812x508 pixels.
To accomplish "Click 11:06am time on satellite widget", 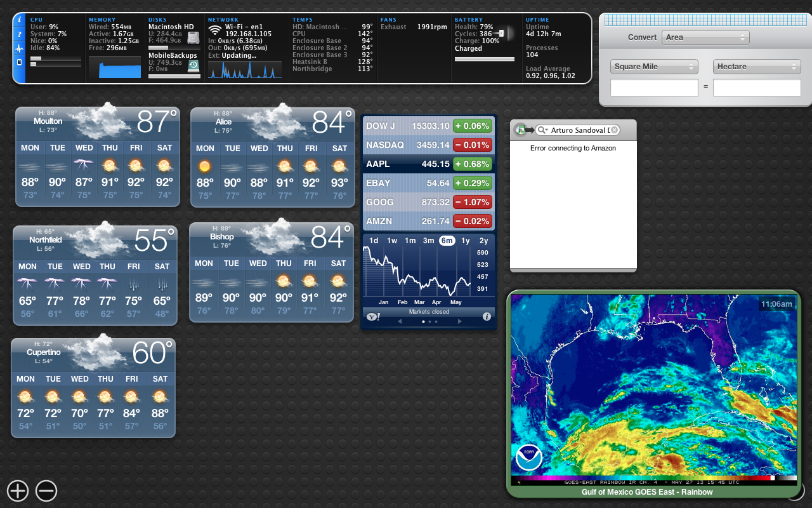I will click(x=777, y=304).
